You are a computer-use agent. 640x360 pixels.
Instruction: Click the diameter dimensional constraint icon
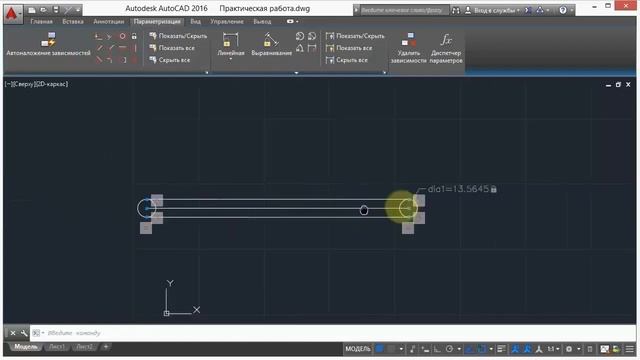pos(312,36)
